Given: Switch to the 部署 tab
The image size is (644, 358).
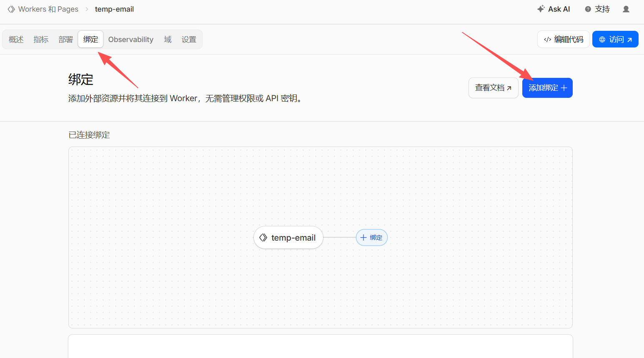Looking at the screenshot, I should (x=65, y=40).
